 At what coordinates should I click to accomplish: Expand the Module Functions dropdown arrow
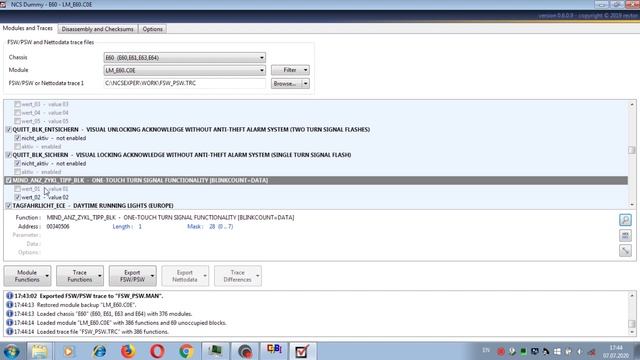coord(47,276)
